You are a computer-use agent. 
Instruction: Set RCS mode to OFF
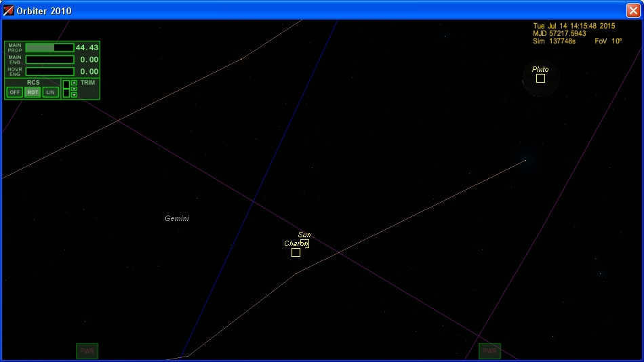15,92
